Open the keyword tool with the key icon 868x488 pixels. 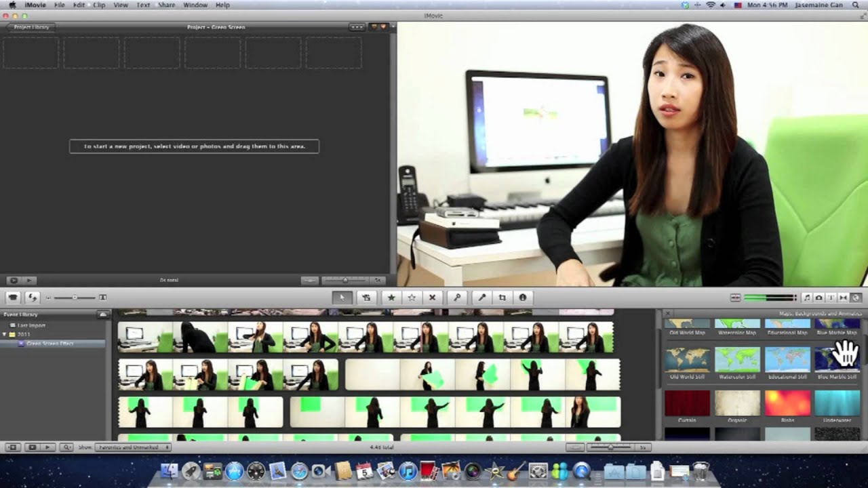tap(457, 298)
